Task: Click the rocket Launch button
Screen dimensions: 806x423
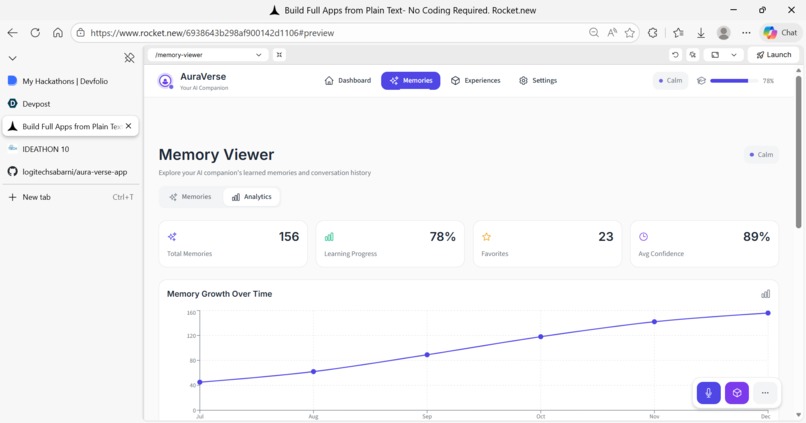Action: (x=774, y=54)
